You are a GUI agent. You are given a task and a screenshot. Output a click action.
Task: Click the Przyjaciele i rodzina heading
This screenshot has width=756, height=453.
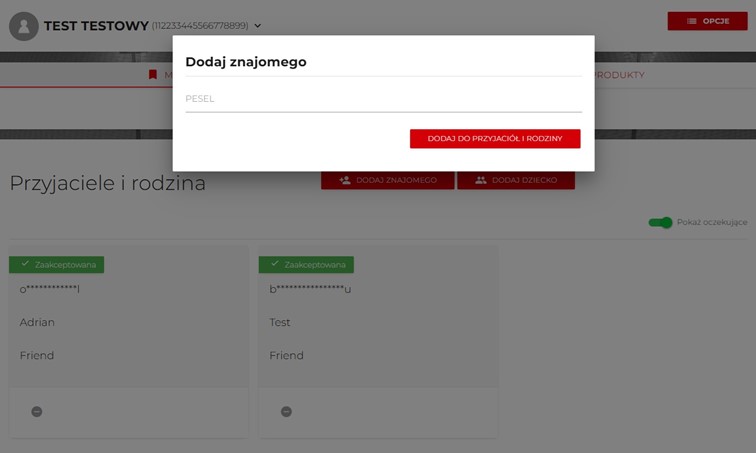point(108,183)
